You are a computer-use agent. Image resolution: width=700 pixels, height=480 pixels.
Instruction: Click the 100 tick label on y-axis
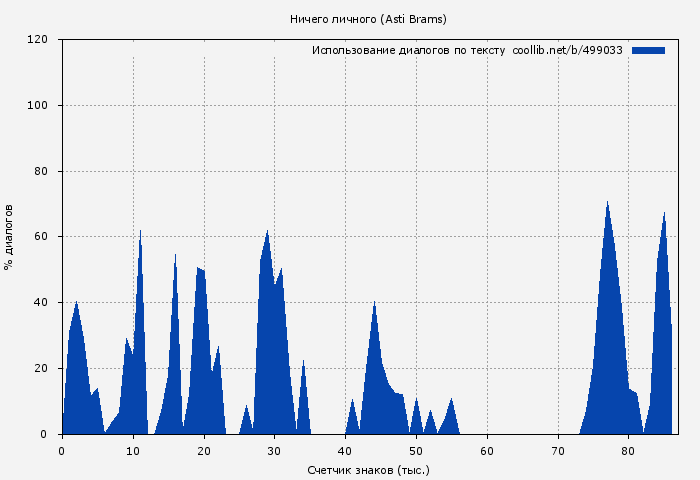click(x=38, y=106)
